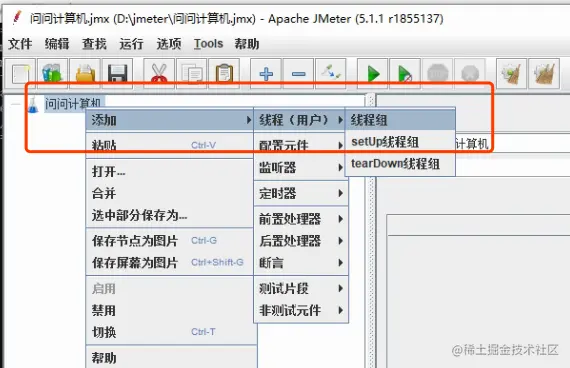Start test with no pauses icon

coord(405,73)
